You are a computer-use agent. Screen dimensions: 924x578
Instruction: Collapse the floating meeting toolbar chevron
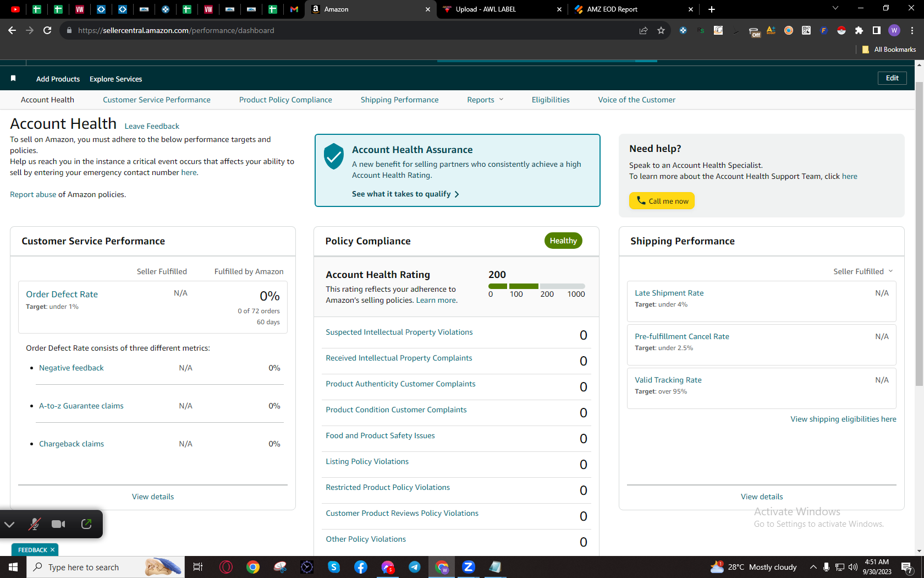click(9, 524)
